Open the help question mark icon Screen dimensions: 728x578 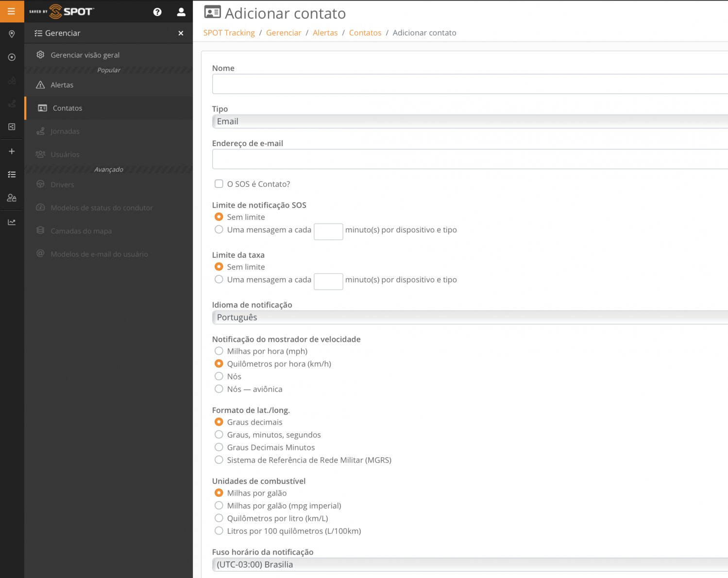(157, 12)
